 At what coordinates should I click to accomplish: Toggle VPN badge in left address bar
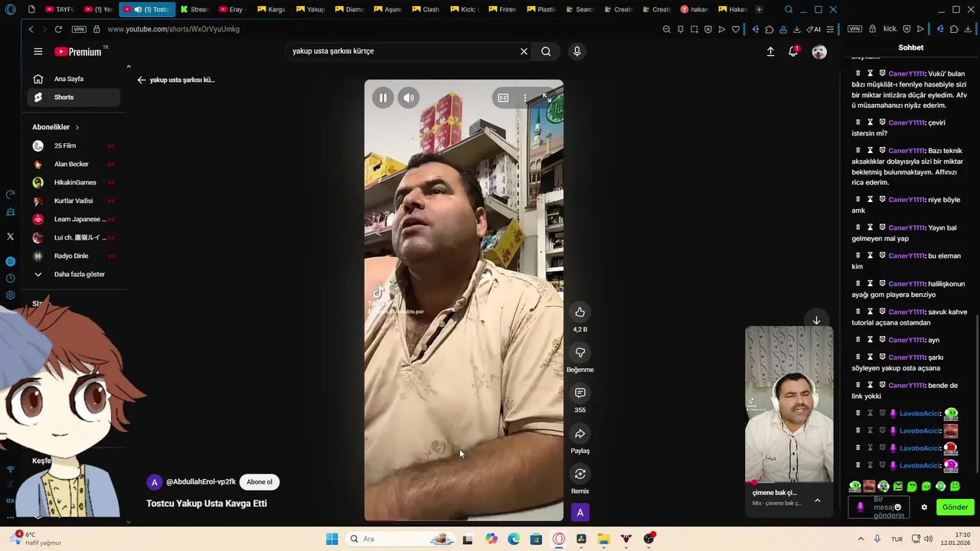point(79,29)
